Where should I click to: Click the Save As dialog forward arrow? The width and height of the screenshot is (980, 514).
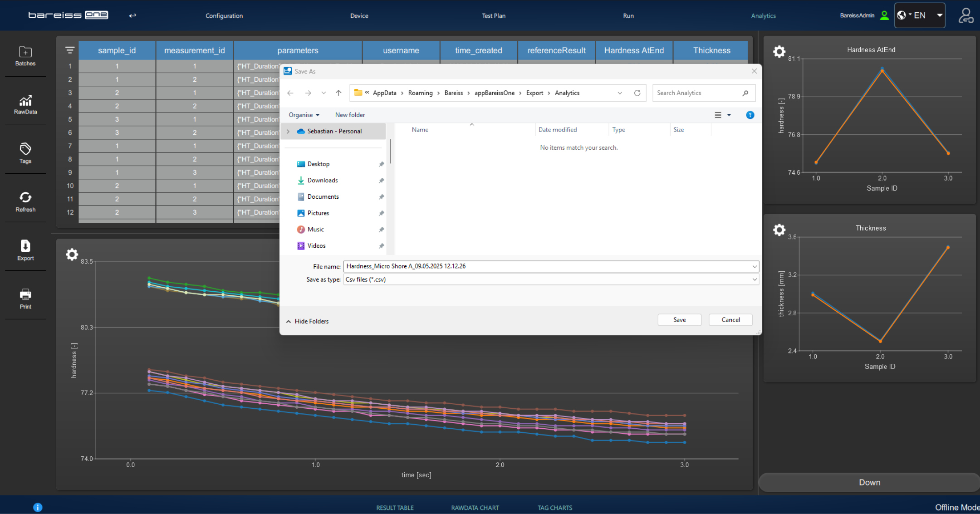[x=308, y=93]
